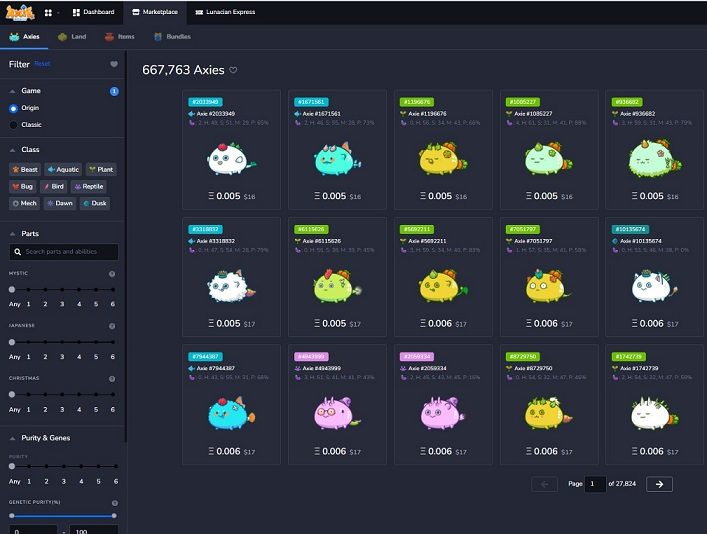Click the help icon next to Mystic
Image resolution: width=707 pixels, height=534 pixels.
pos(112,274)
